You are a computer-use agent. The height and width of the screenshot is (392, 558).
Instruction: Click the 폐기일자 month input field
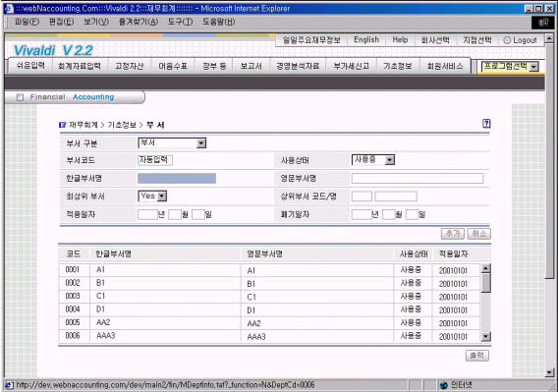coord(389,214)
